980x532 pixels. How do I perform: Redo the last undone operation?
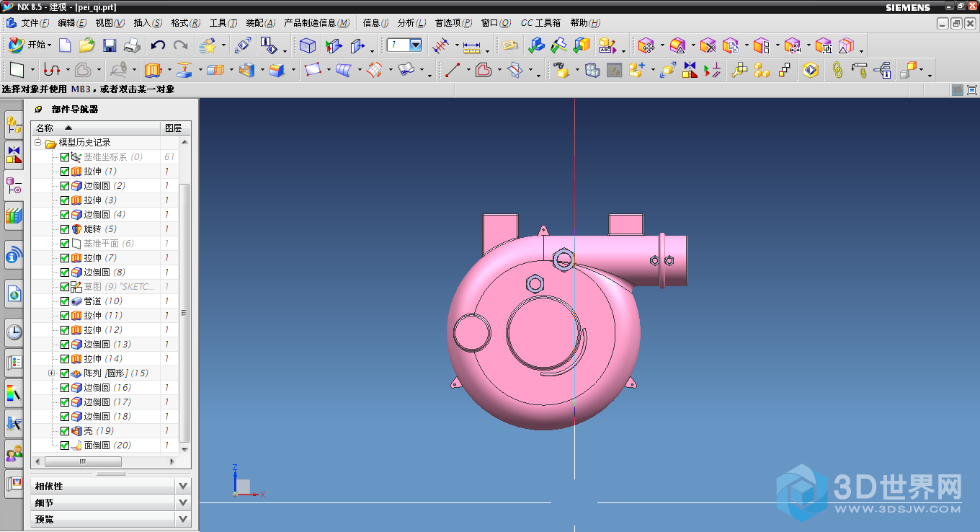(x=180, y=45)
